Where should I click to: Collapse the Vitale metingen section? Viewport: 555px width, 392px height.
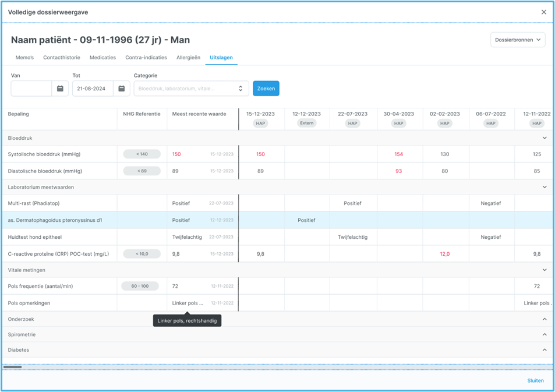[545, 270]
